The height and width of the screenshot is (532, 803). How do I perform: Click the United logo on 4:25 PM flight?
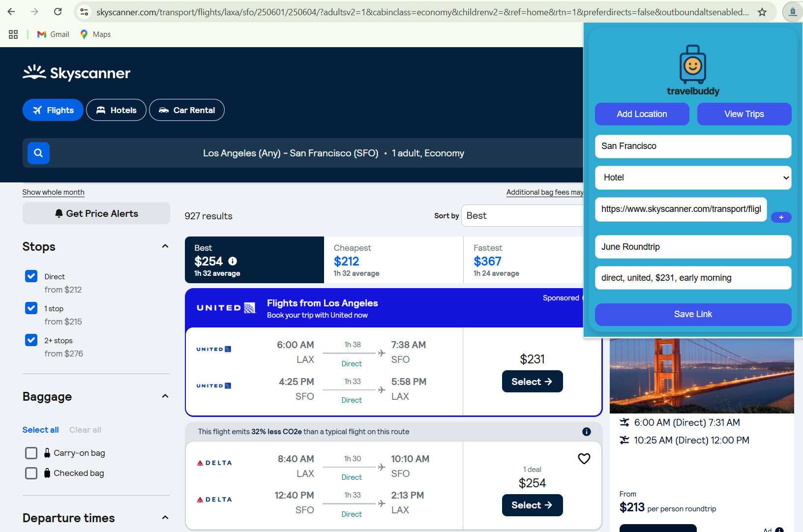[214, 386]
